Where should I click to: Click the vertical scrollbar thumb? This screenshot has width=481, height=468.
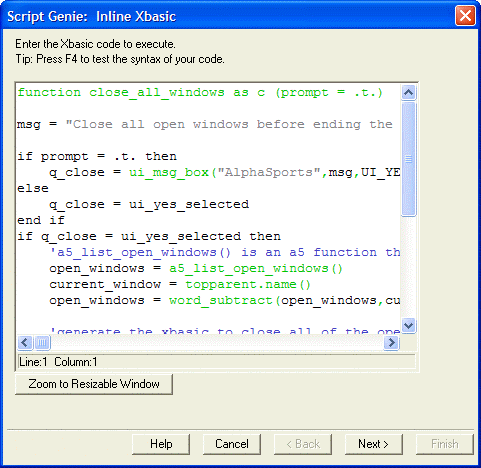[x=409, y=159]
